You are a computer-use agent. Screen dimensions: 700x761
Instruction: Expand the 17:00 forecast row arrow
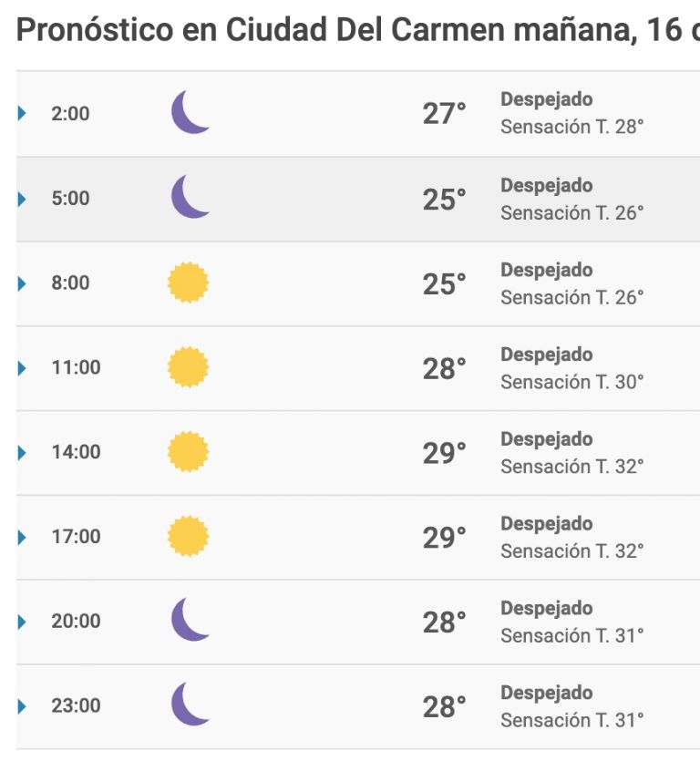tap(21, 537)
